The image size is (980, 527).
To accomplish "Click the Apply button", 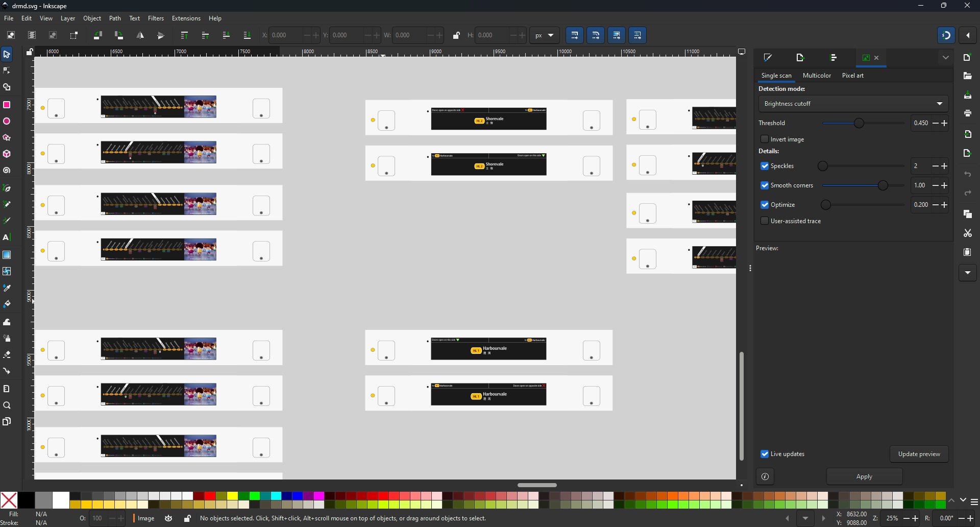I will (x=864, y=476).
